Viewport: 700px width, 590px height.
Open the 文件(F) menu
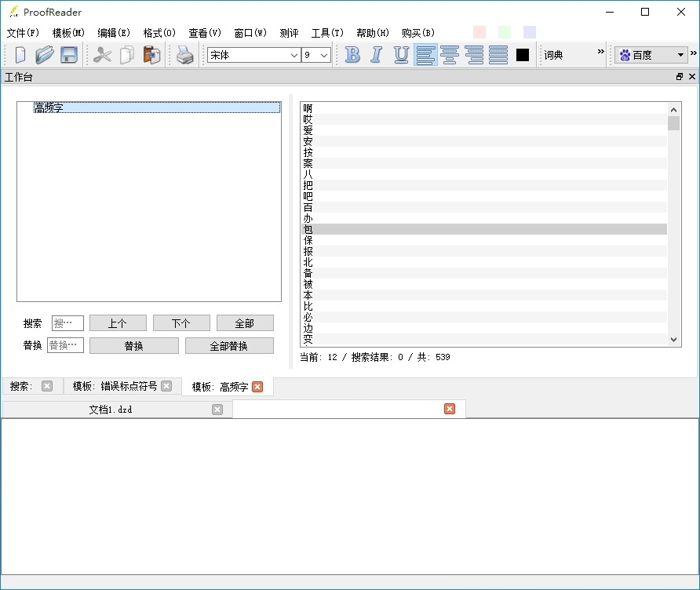click(24, 33)
